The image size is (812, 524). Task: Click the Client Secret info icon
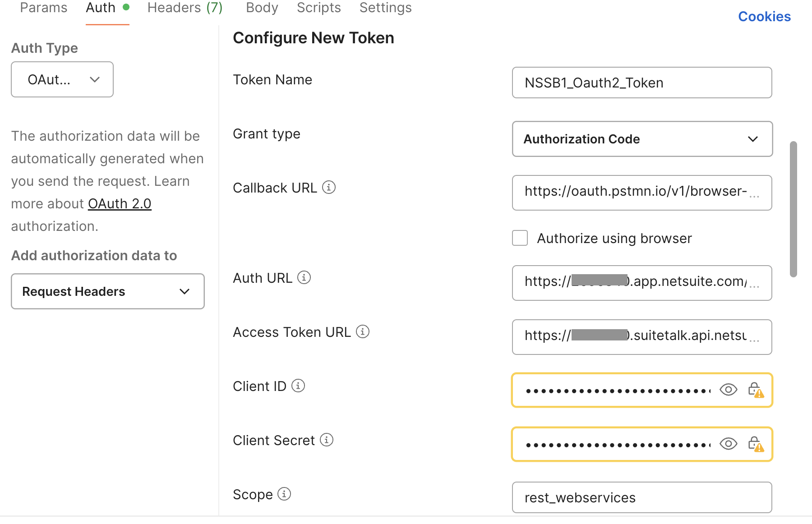click(327, 440)
